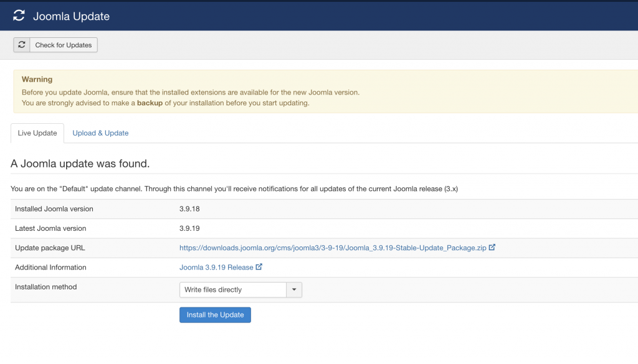The height and width of the screenshot is (364, 638).
Task: Click the Warning heading in yellow alert
Action: pos(37,80)
